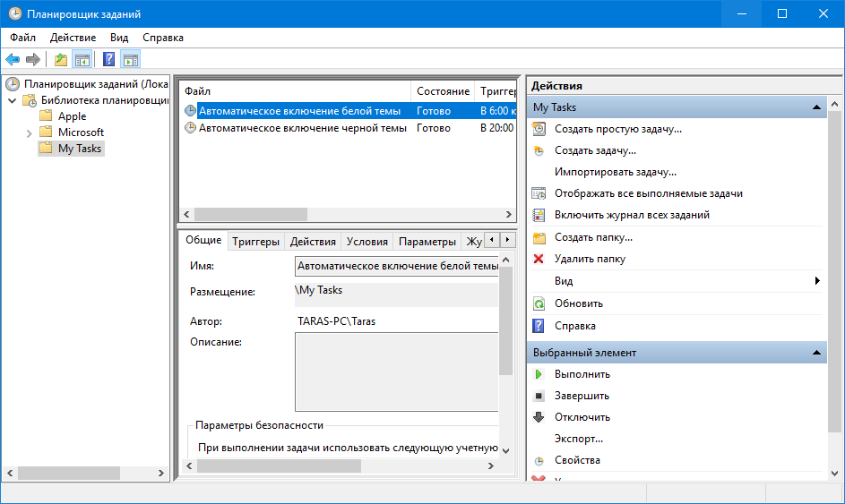Viewport: 845px width, 504px height.
Task: Click the Apple folder icon
Action: coord(47,115)
